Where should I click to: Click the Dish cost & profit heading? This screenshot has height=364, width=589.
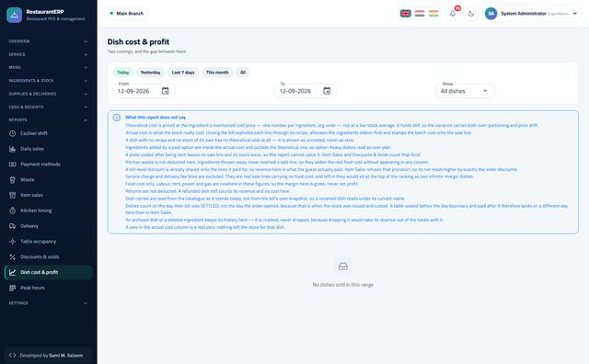click(x=138, y=41)
